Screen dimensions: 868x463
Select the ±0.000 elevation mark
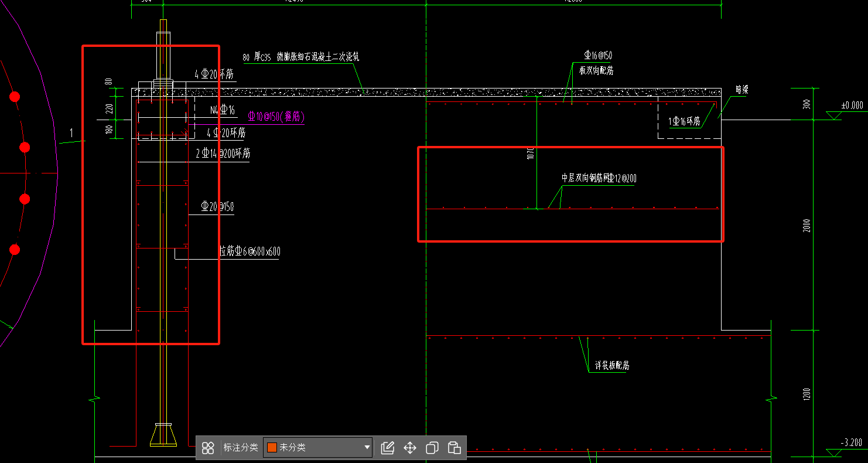[x=852, y=105]
